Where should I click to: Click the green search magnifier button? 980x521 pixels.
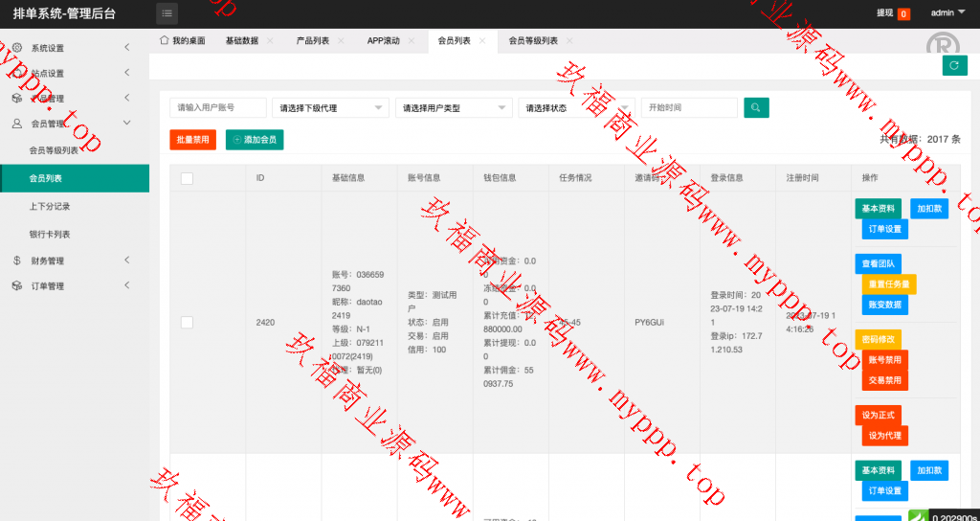click(x=756, y=108)
